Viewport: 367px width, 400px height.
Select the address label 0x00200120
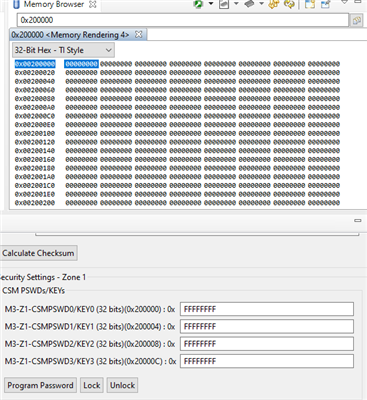(35, 142)
